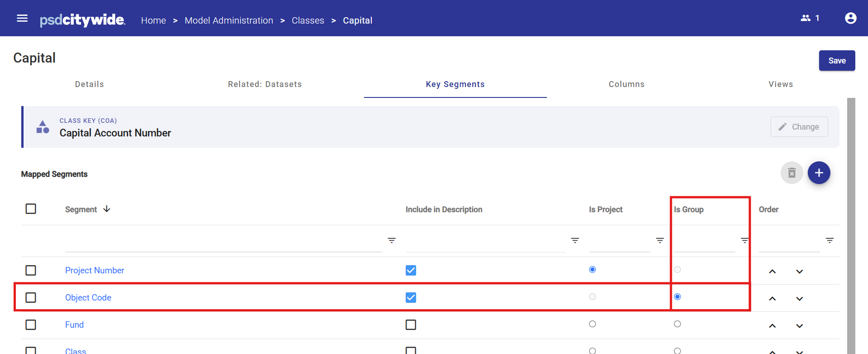Image resolution: width=868 pixels, height=354 pixels.
Task: Uncheck Include in Description for Object Code
Action: click(411, 297)
